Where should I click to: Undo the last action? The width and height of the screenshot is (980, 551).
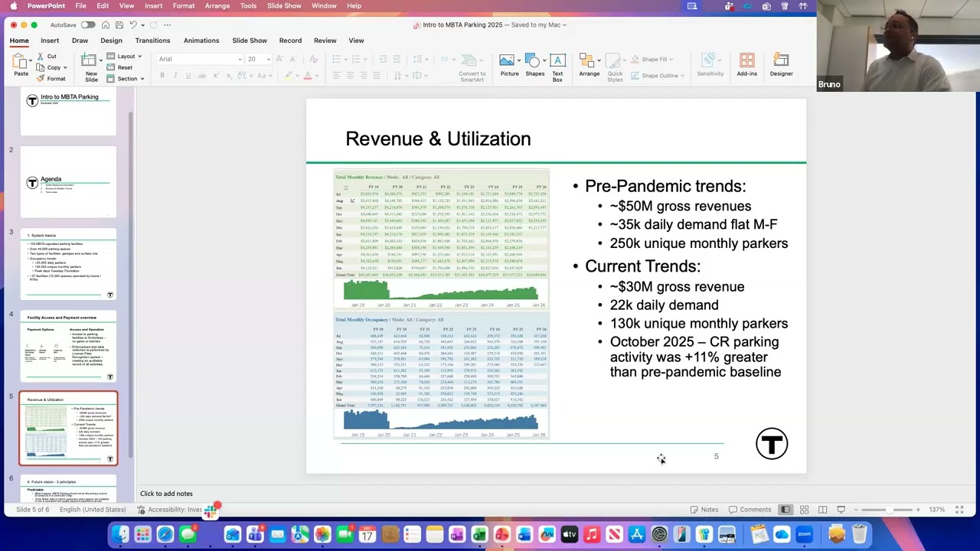pos(133,24)
